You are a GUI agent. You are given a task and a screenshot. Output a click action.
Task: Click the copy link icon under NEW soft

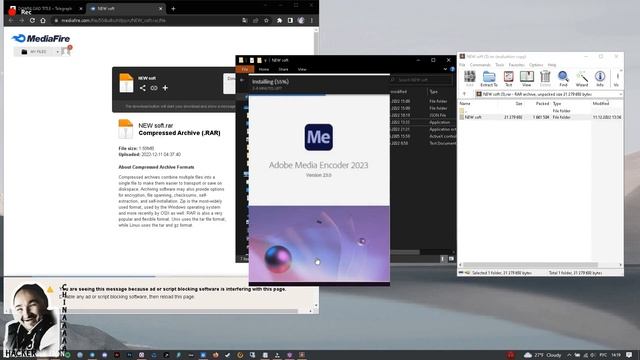tap(154, 88)
